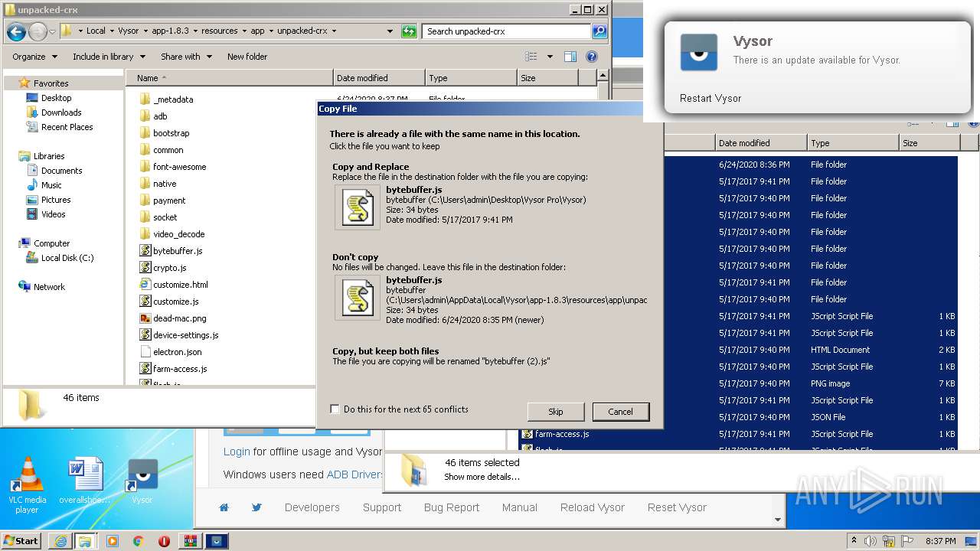Click the resources breadcrumb segment
Screen dimensions: 980x551
coord(220,31)
